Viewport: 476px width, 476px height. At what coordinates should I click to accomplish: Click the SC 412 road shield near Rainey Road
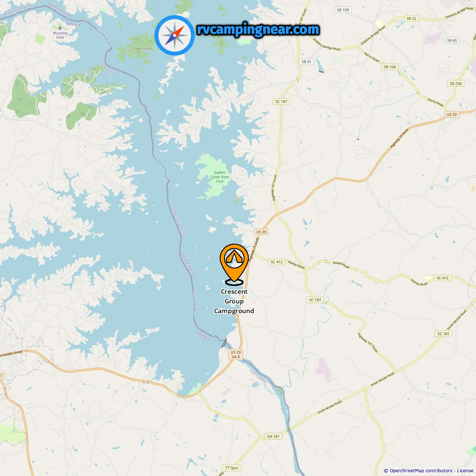pos(276,262)
